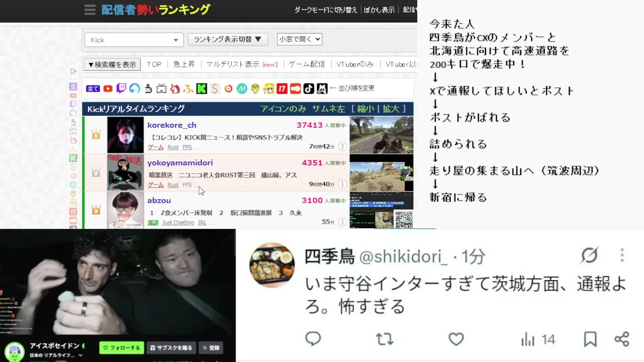Screen dimensions: 644x362
Task: Open the korekore_ch channel link
Action: tap(172, 125)
